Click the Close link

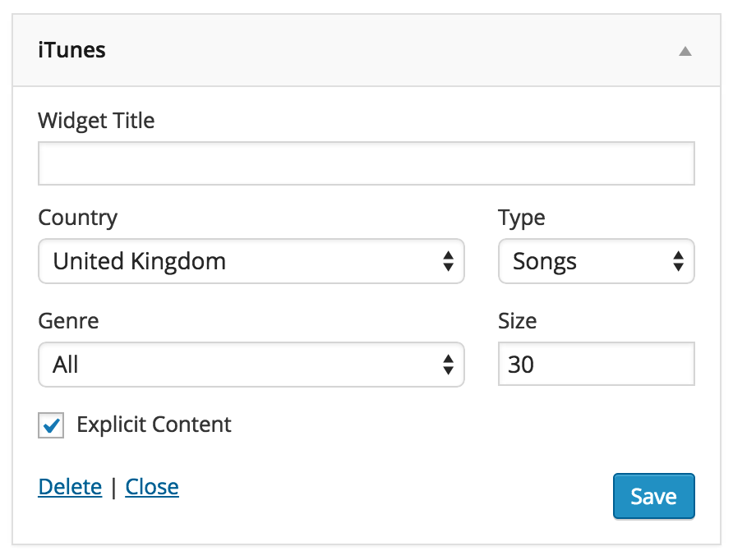click(152, 487)
